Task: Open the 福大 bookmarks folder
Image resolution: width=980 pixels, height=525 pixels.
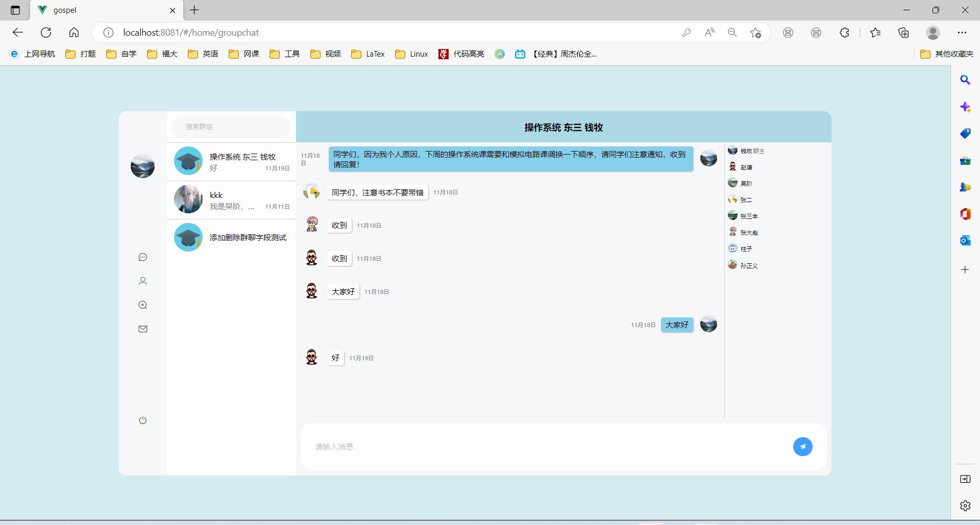Action: [x=162, y=54]
